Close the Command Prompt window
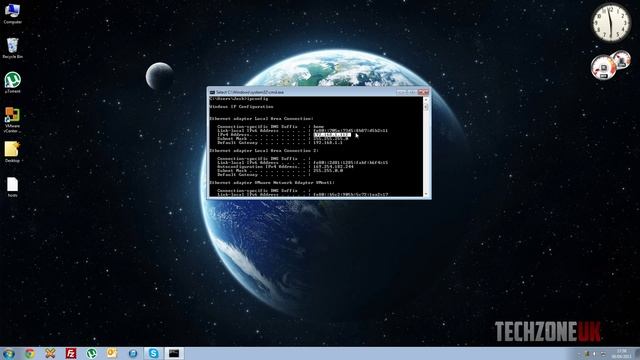This screenshot has width=640, height=360. 423,92
